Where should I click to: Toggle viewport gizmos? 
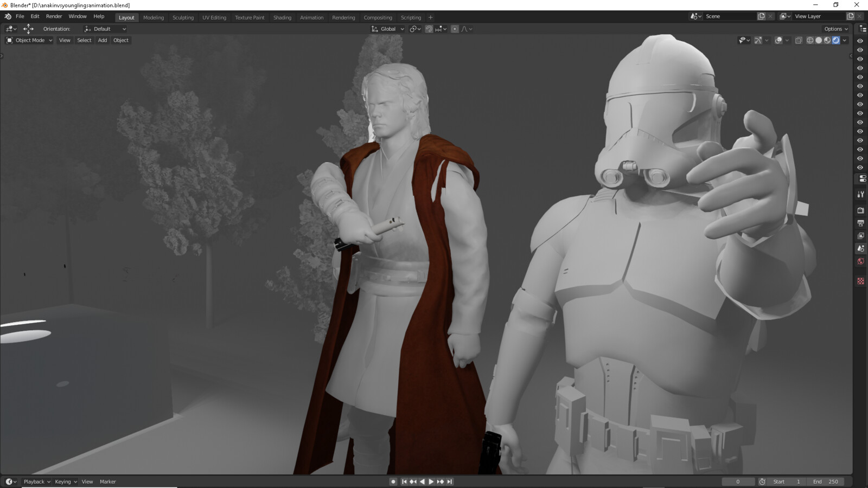tap(758, 40)
